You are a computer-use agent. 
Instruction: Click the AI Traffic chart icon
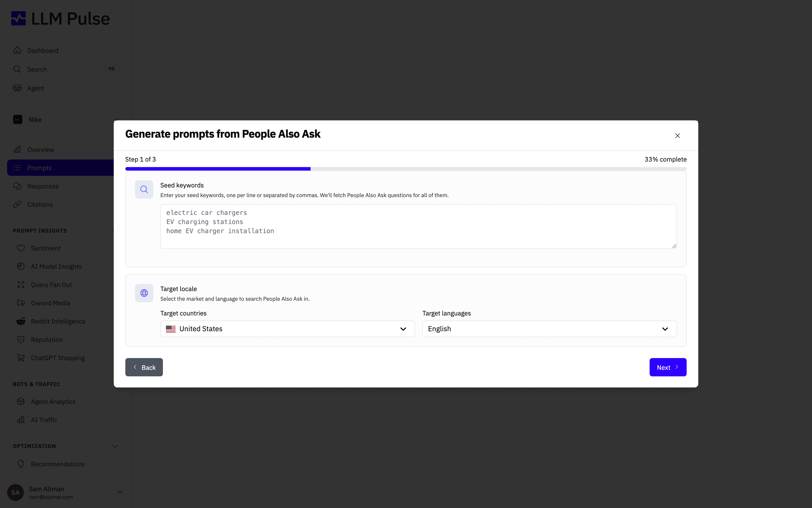click(x=21, y=420)
